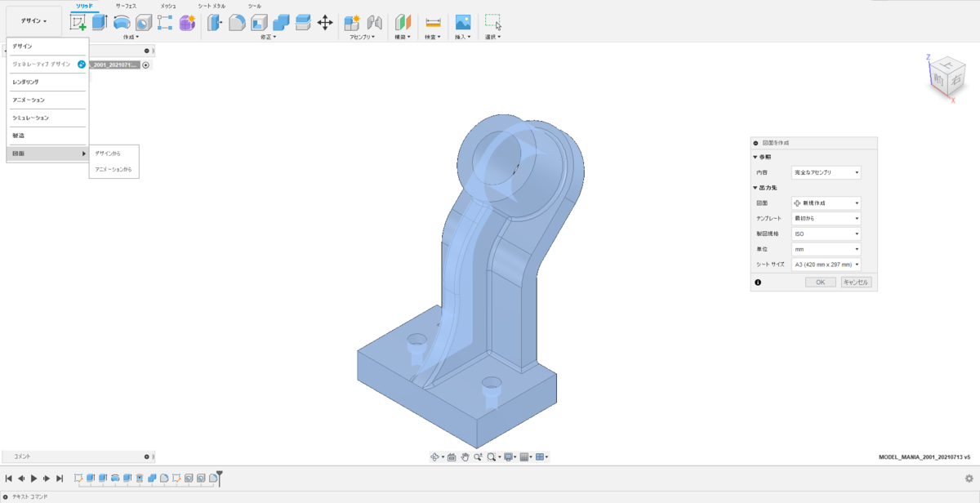Click the Pan hand icon in navigation bar
This screenshot has height=503, width=980.
(x=465, y=457)
